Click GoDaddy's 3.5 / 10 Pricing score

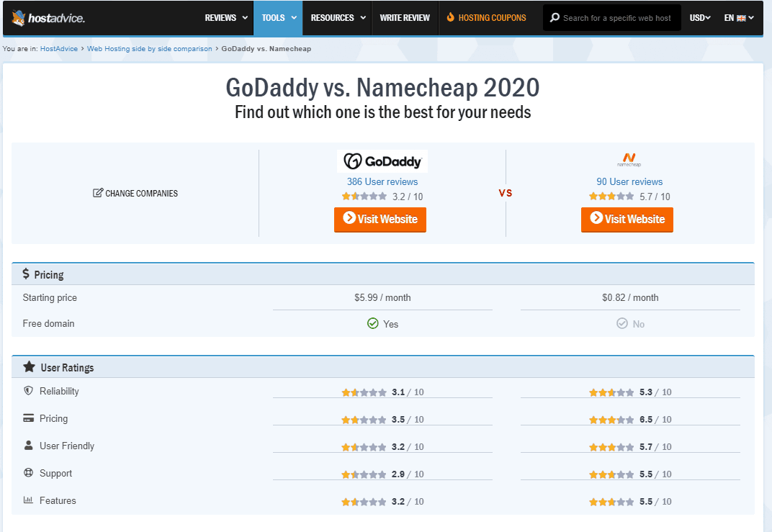(408, 420)
